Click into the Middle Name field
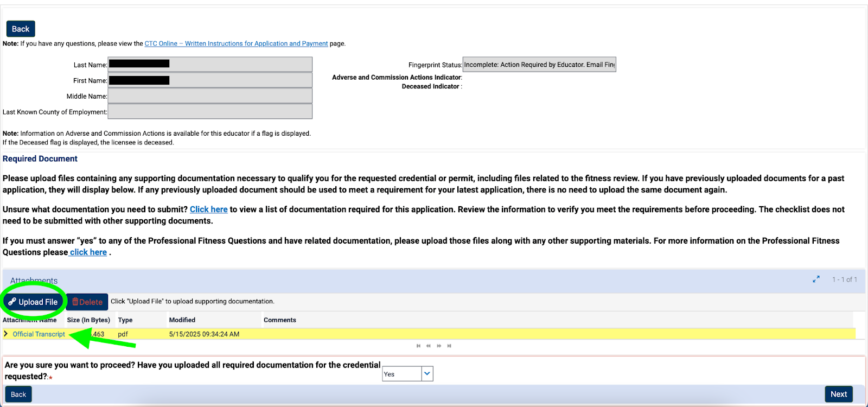 click(210, 96)
